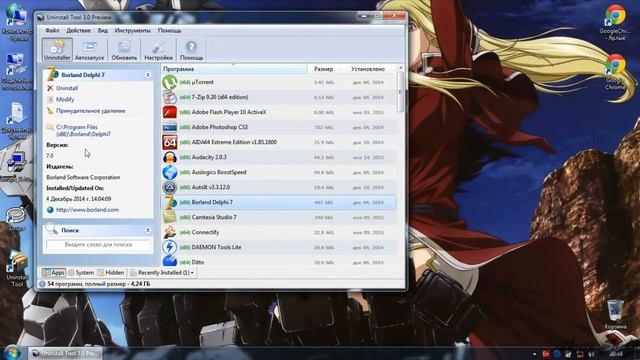Viewport: 640px width, 360px height.
Task: Open the Uninstall Tool desktop shortcut
Action: click(x=17, y=269)
